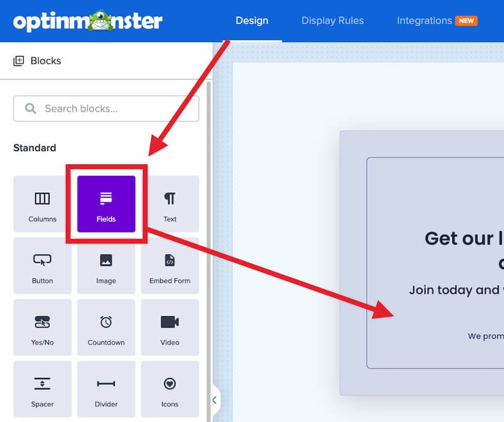Viewport: 504px width, 422px height.
Task: Select the Button block
Action: pos(42,265)
